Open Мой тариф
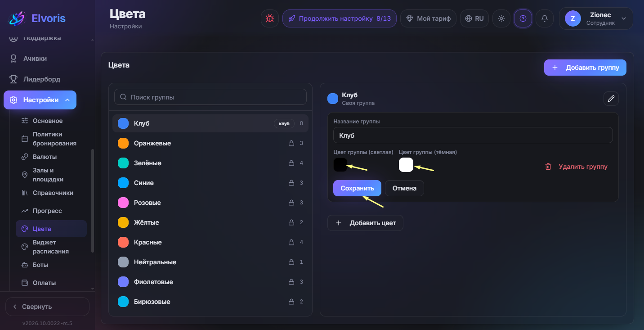This screenshot has height=330, width=644. click(x=428, y=18)
